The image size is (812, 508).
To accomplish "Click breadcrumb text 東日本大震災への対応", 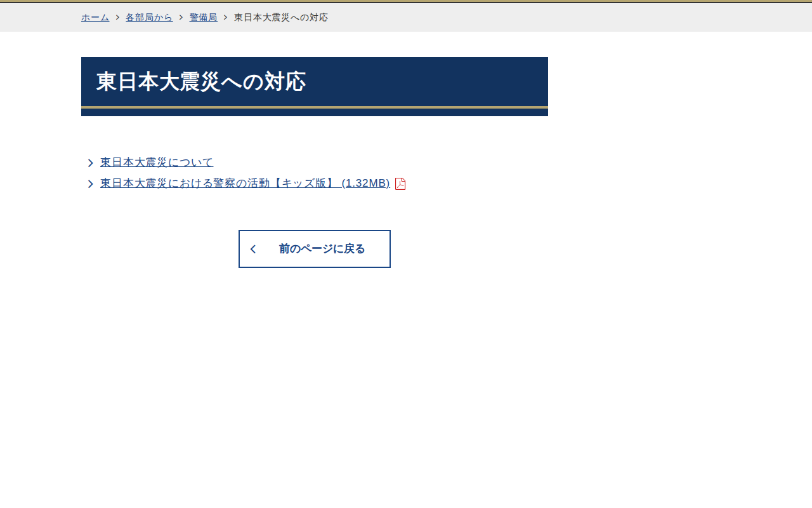I will point(281,18).
